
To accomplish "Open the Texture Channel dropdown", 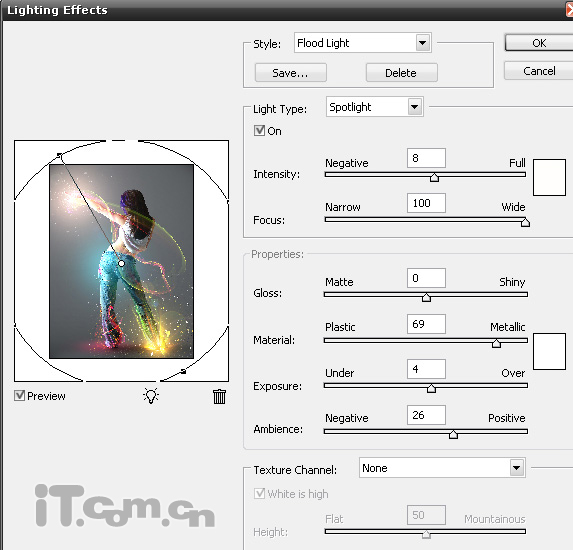I will click(442, 468).
